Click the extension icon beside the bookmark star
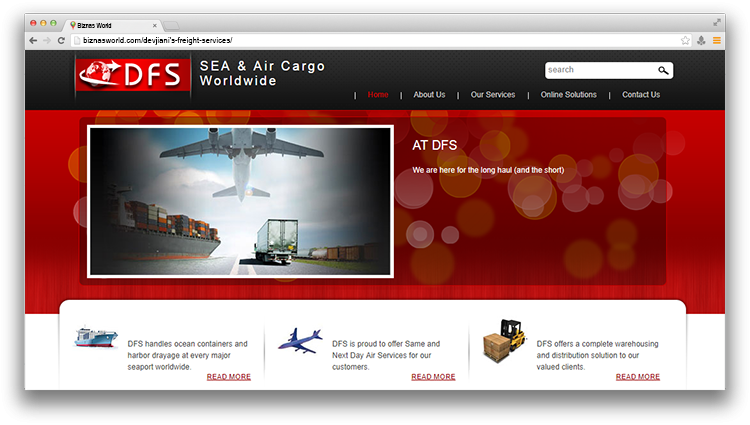 click(701, 40)
